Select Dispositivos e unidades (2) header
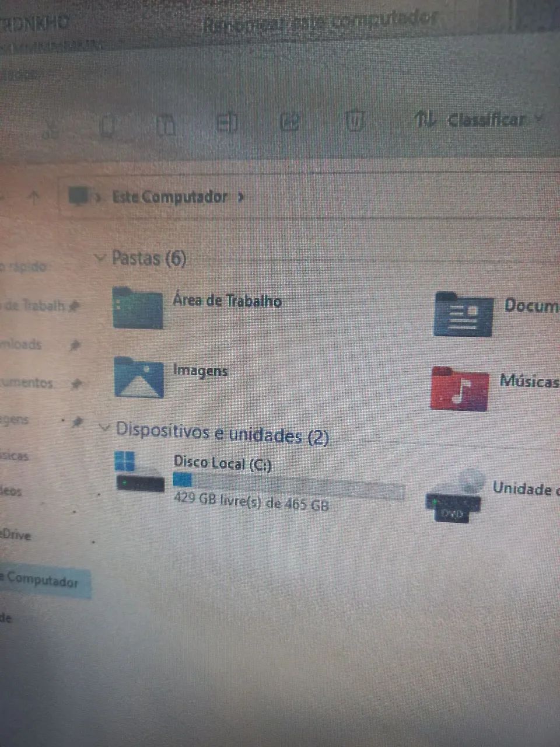560x747 pixels. point(222,433)
